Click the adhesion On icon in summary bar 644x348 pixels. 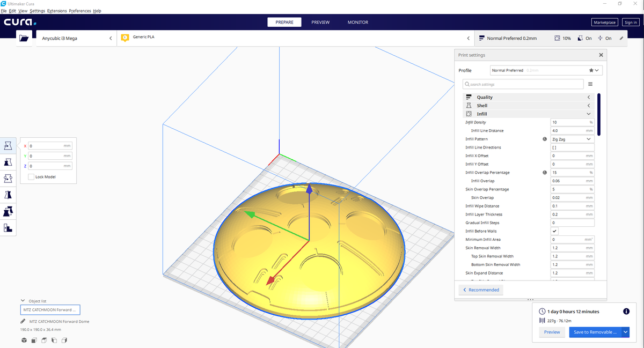click(601, 38)
